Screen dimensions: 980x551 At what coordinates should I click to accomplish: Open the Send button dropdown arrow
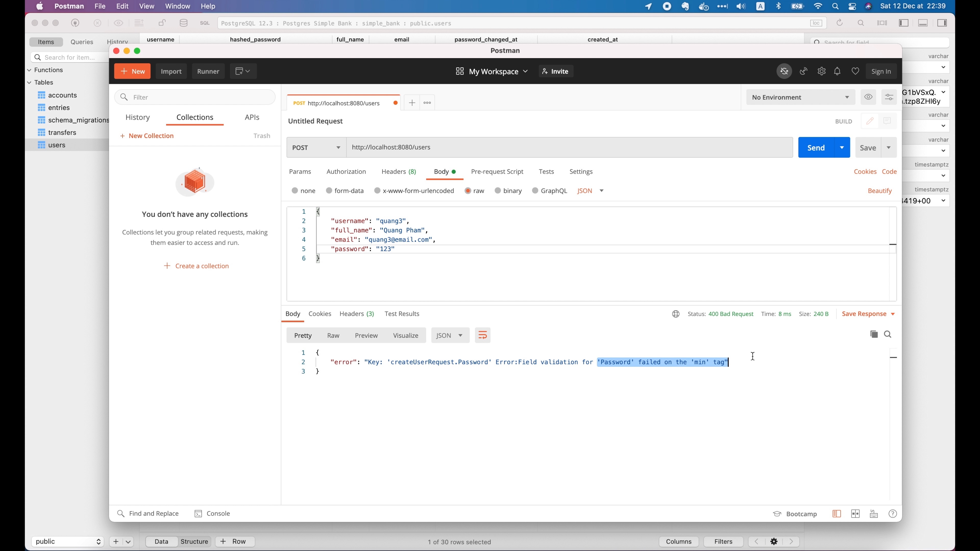842,147
